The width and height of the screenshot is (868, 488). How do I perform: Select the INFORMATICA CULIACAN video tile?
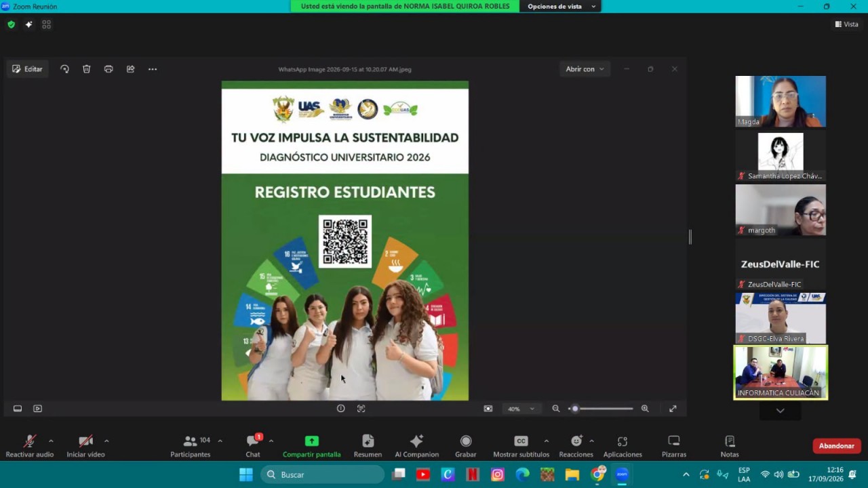[781, 373]
